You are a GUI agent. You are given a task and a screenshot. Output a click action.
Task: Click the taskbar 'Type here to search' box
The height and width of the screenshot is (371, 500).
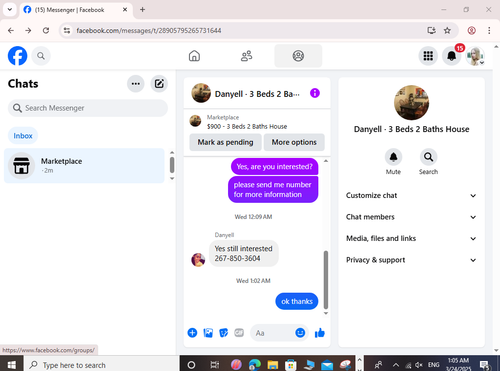click(101, 365)
